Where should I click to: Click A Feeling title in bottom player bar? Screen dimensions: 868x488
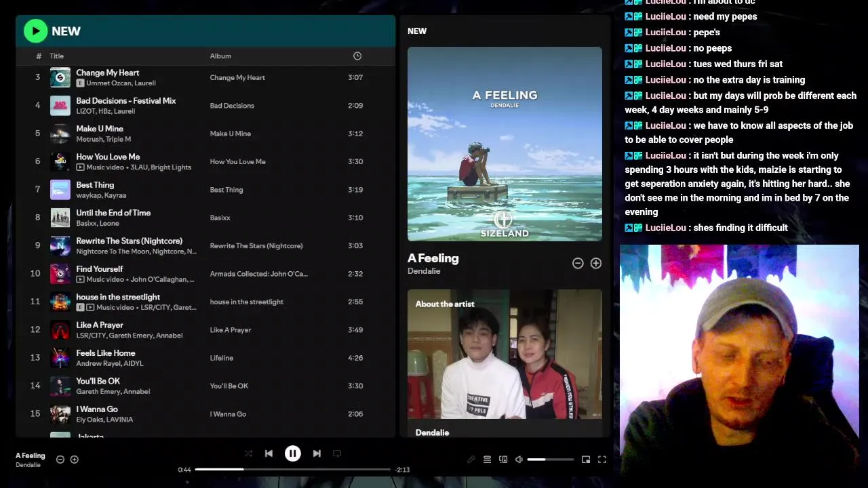point(31,455)
